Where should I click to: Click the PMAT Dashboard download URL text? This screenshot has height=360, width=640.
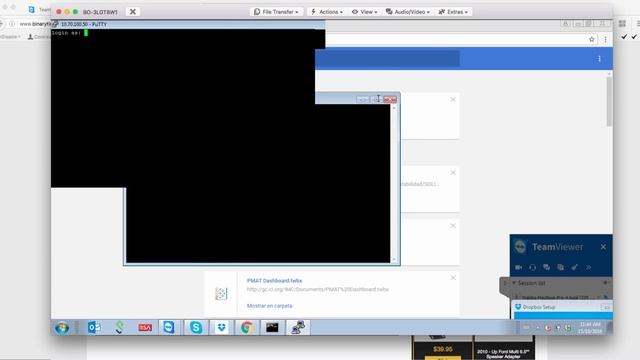click(x=318, y=289)
